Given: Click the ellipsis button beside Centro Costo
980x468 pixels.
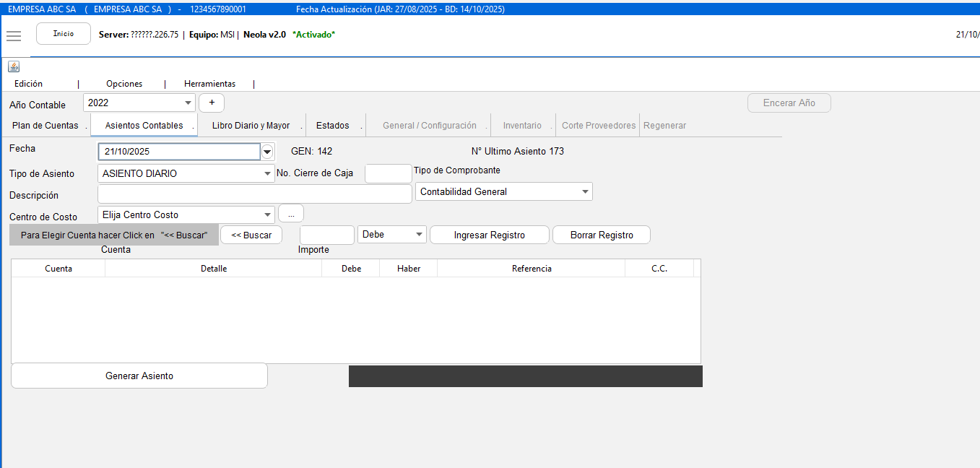Looking at the screenshot, I should tap(291, 214).
